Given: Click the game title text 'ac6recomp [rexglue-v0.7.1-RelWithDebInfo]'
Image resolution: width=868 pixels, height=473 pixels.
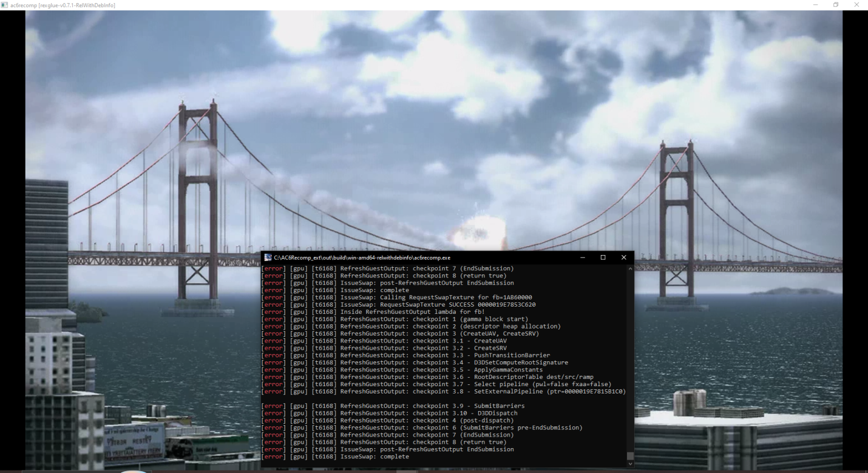Looking at the screenshot, I should tap(63, 5).
